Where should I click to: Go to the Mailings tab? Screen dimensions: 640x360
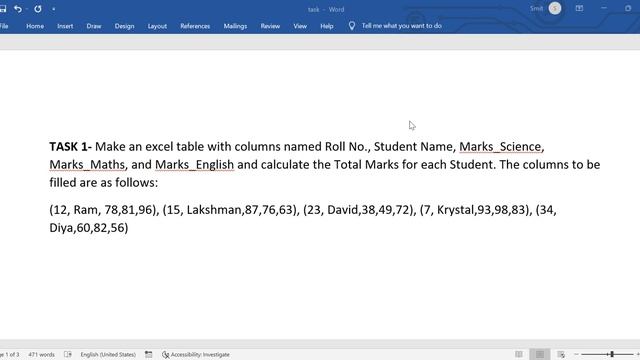coord(235,26)
